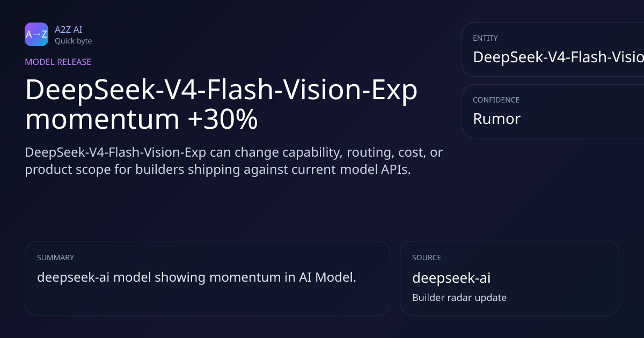Open the CONFIDENCE card
The image size is (644, 338).
(553, 111)
